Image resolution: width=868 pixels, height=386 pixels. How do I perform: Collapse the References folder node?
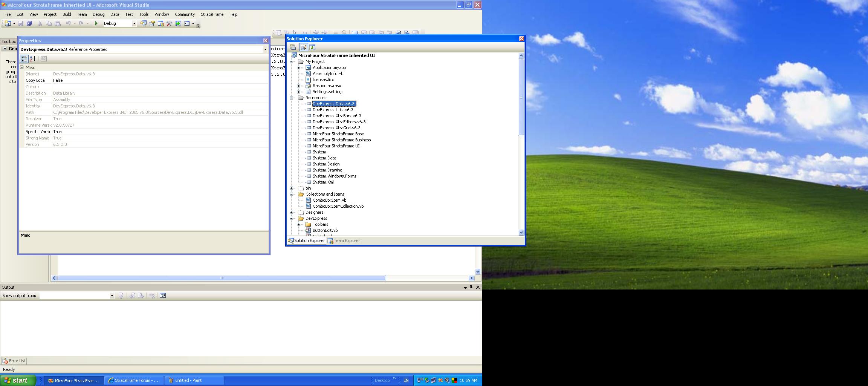292,98
